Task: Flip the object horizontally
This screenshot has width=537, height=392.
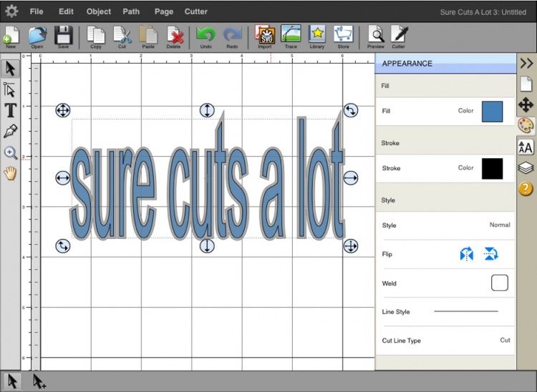Action: point(466,254)
